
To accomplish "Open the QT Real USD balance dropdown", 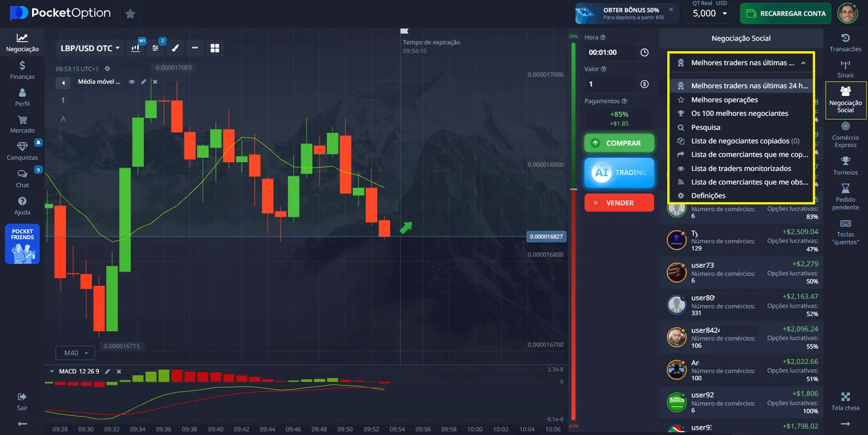I will [710, 14].
